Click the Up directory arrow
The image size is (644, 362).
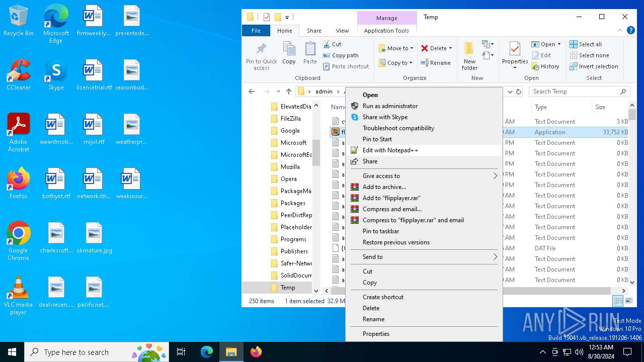click(288, 92)
